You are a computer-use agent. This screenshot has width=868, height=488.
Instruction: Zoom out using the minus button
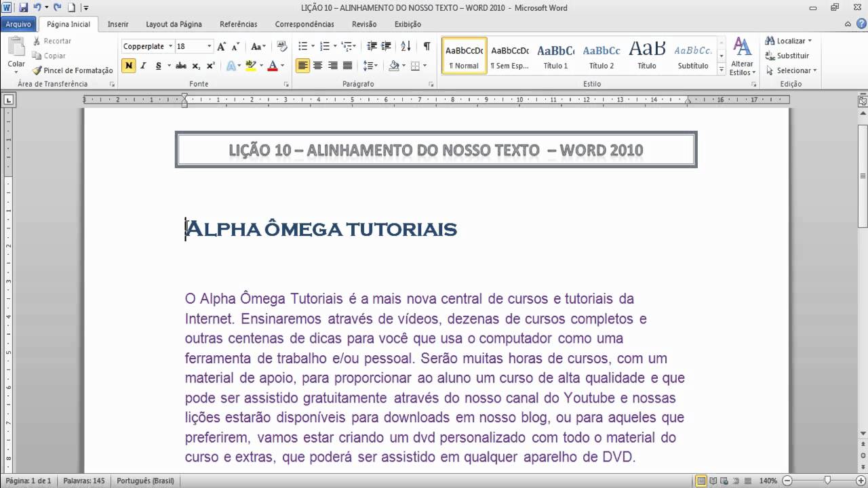(x=789, y=481)
